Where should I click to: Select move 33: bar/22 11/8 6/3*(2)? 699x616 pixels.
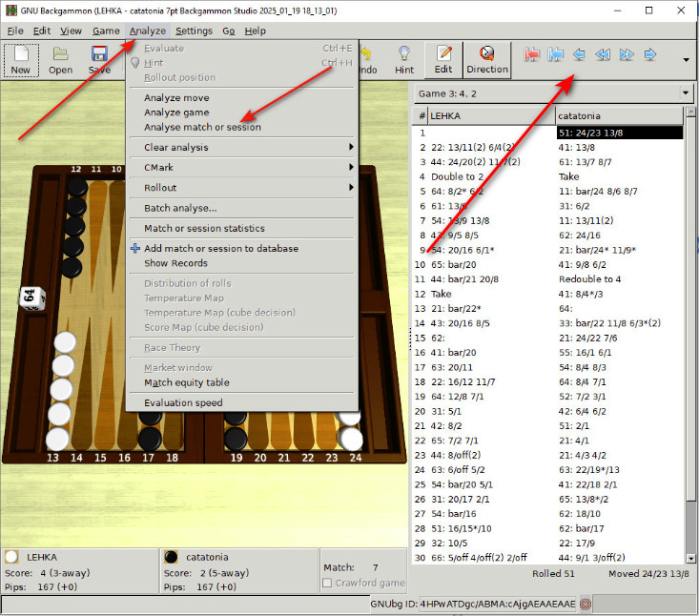(609, 323)
